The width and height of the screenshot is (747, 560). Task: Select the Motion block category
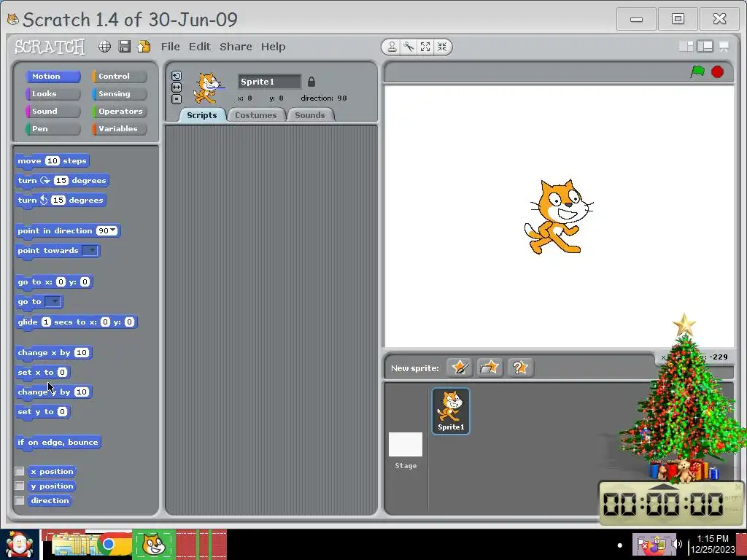pos(53,76)
